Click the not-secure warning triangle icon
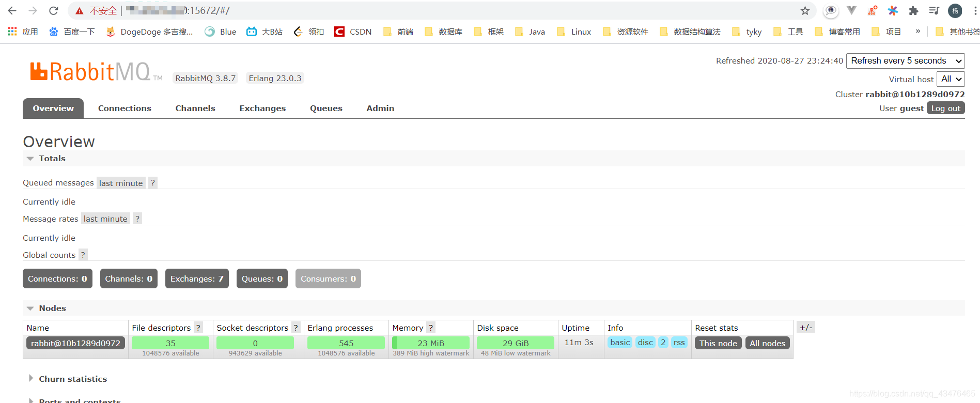This screenshot has height=403, width=980. (79, 11)
